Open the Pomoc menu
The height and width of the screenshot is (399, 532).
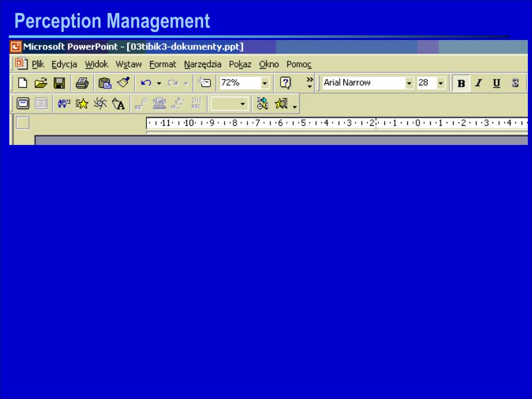point(299,64)
